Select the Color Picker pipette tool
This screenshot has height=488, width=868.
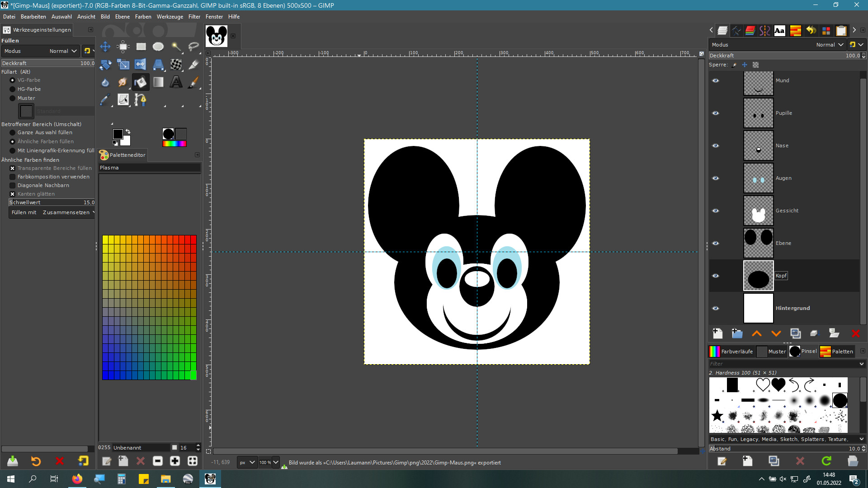point(105,100)
